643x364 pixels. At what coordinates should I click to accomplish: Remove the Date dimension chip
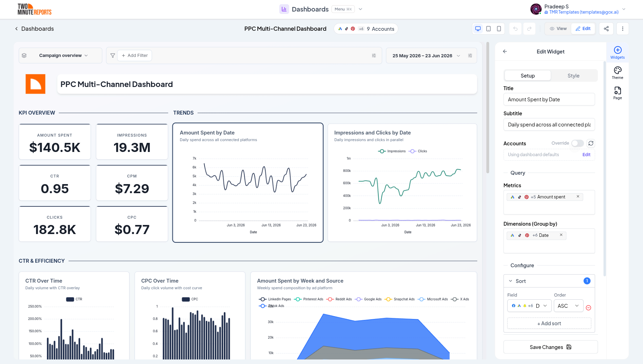(561, 235)
